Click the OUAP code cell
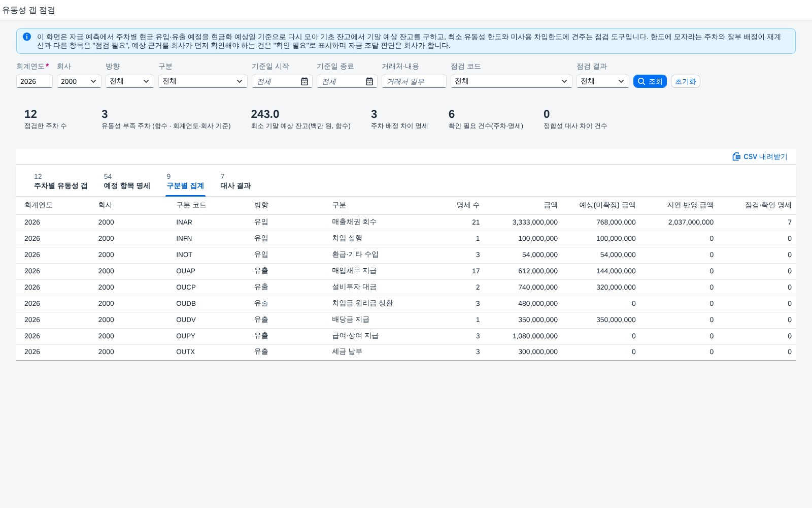 tap(186, 271)
